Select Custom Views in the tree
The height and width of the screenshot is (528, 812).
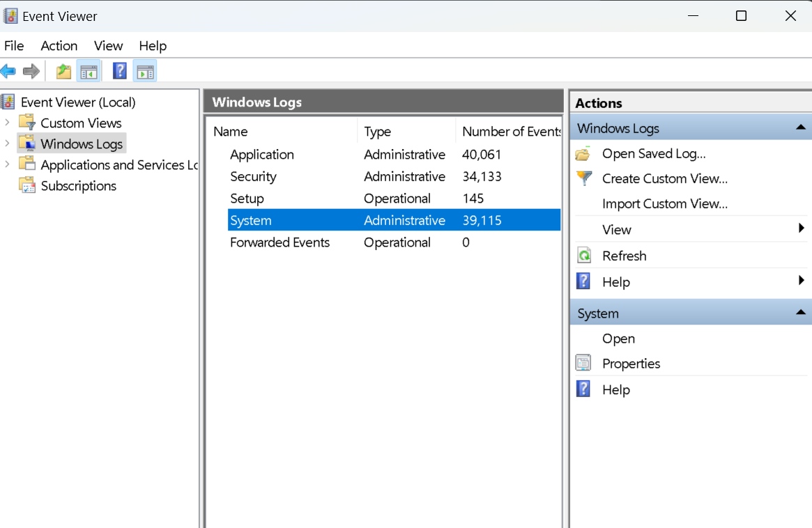pyautogui.click(x=82, y=123)
